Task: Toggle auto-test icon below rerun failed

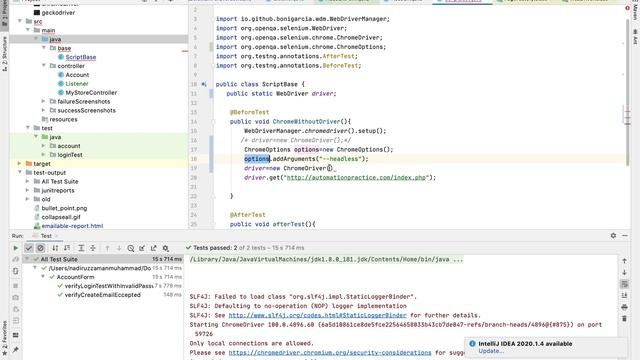Action: pos(16,271)
